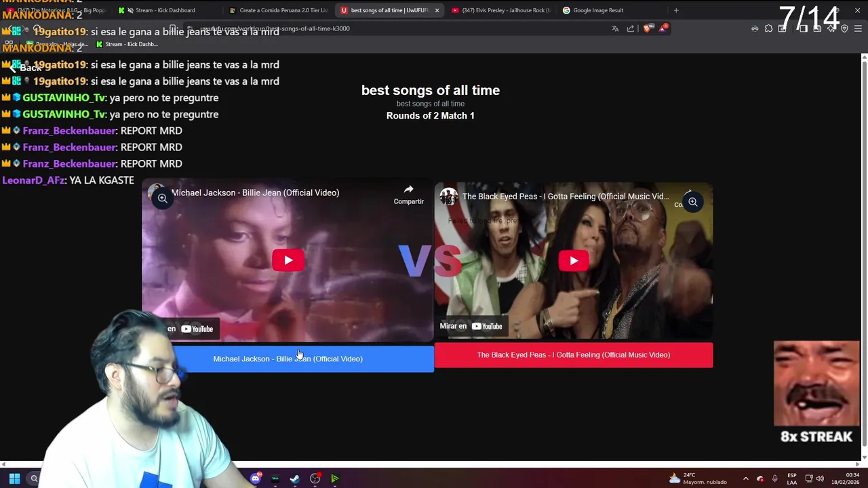Go Back to previous page

(x=24, y=68)
